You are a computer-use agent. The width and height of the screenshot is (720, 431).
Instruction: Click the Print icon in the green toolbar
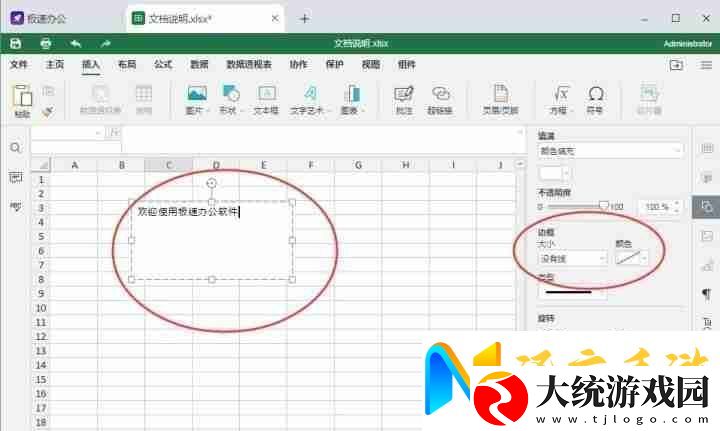(45, 44)
